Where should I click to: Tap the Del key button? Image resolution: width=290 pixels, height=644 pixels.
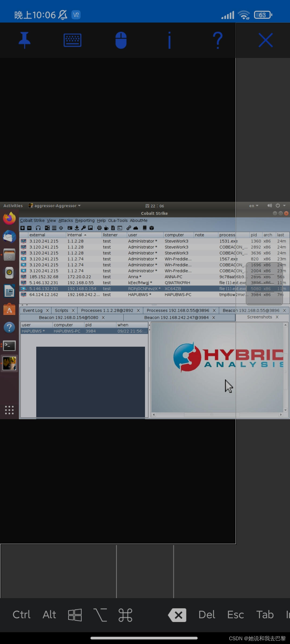pyautogui.click(x=207, y=614)
